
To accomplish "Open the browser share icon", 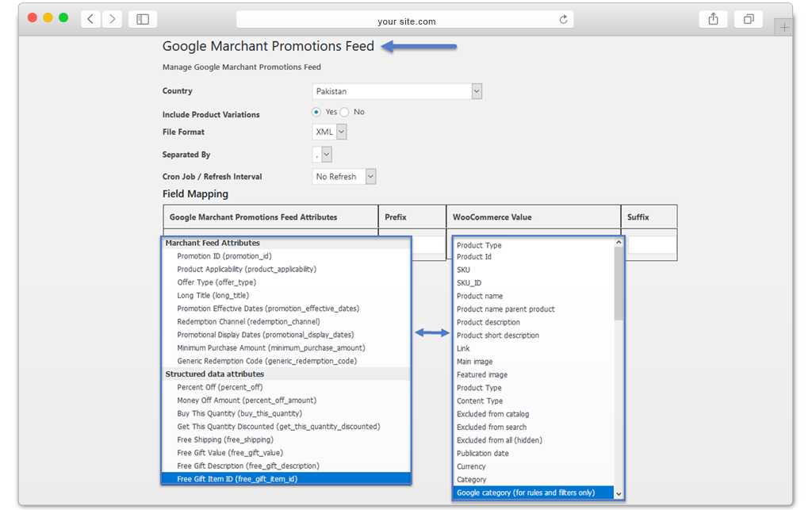I will click(x=713, y=19).
